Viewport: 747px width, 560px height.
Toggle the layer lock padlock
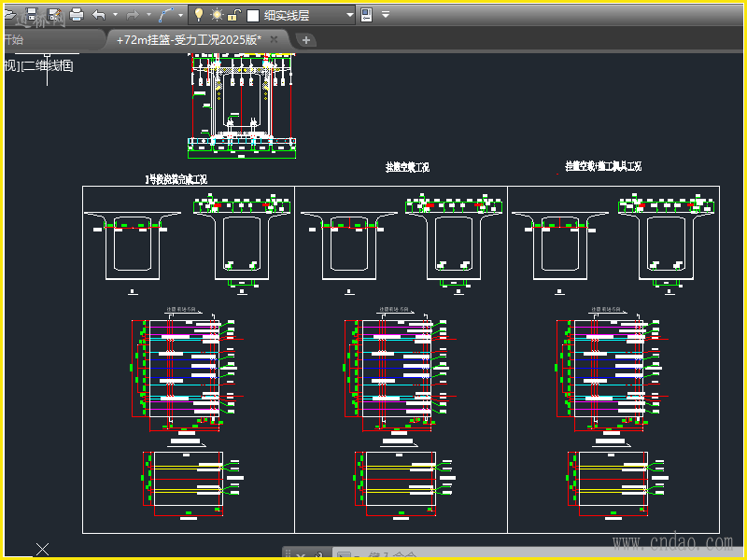pos(233,15)
